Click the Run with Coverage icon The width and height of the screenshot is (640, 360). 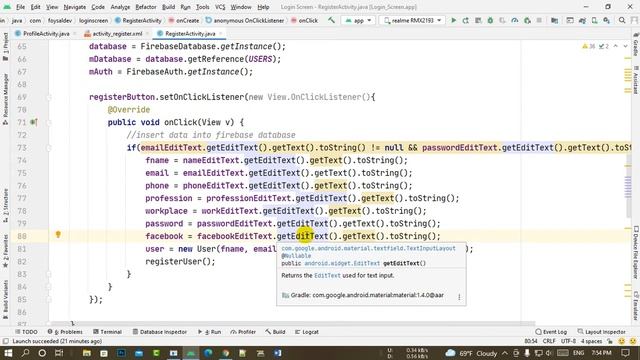[x=502, y=20]
